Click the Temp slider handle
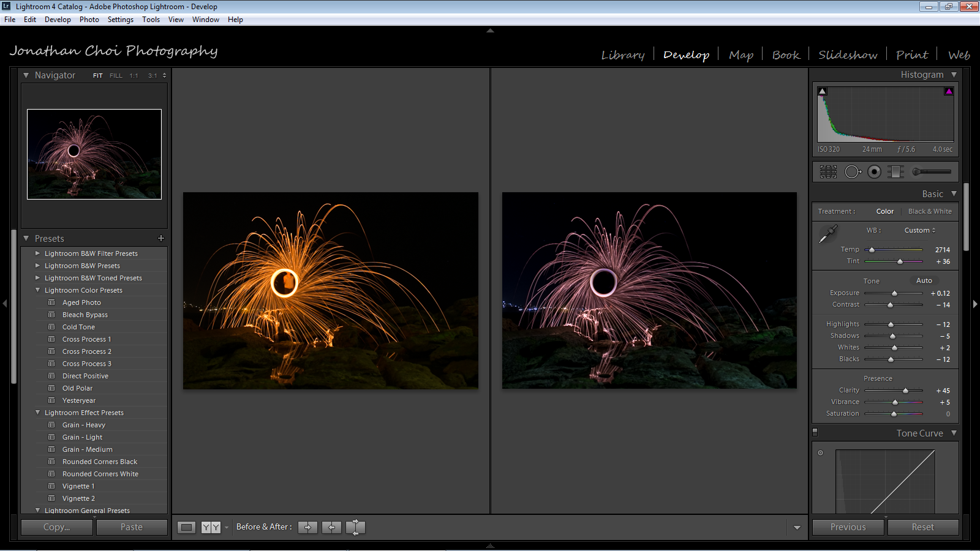Image resolution: width=980 pixels, height=551 pixels. 872,250
